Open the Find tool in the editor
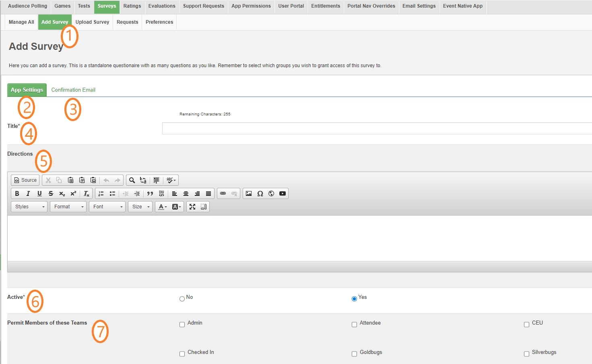Screen dimensions: 592x364 [132, 180]
